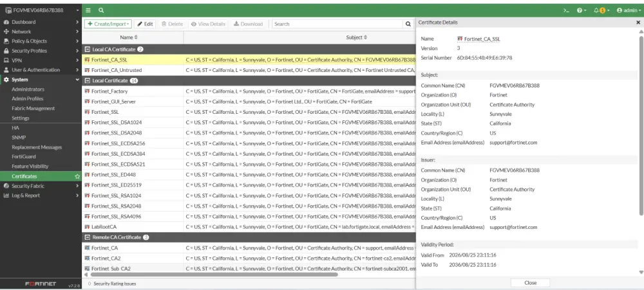The height and width of the screenshot is (290, 644).
Task: Select the Fortinet_Factory certificate row
Action: pyautogui.click(x=249, y=91)
